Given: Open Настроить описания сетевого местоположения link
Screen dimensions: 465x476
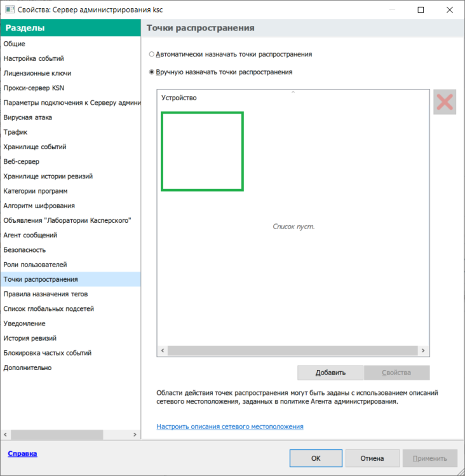Looking at the screenshot, I should pyautogui.click(x=230, y=426).
